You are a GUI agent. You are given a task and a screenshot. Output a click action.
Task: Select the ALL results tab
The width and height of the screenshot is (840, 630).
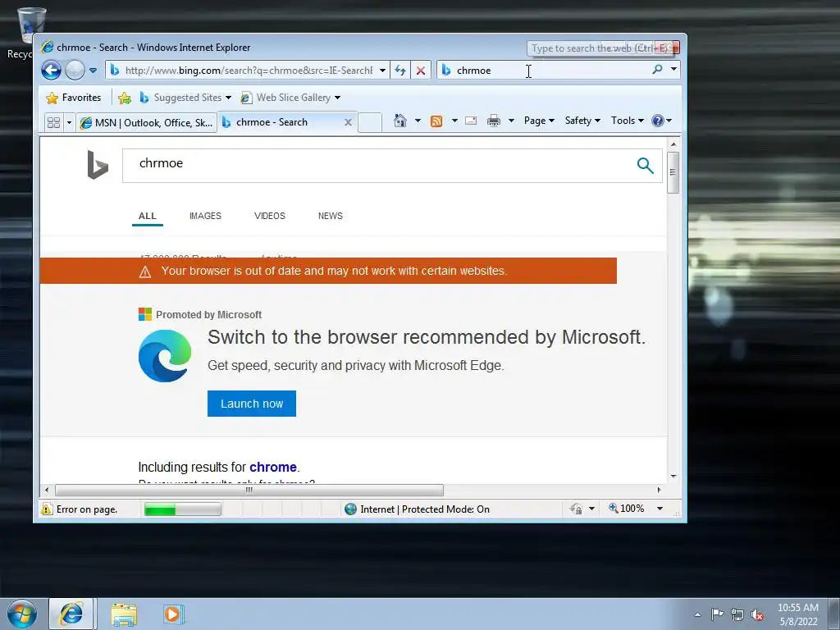coord(148,216)
